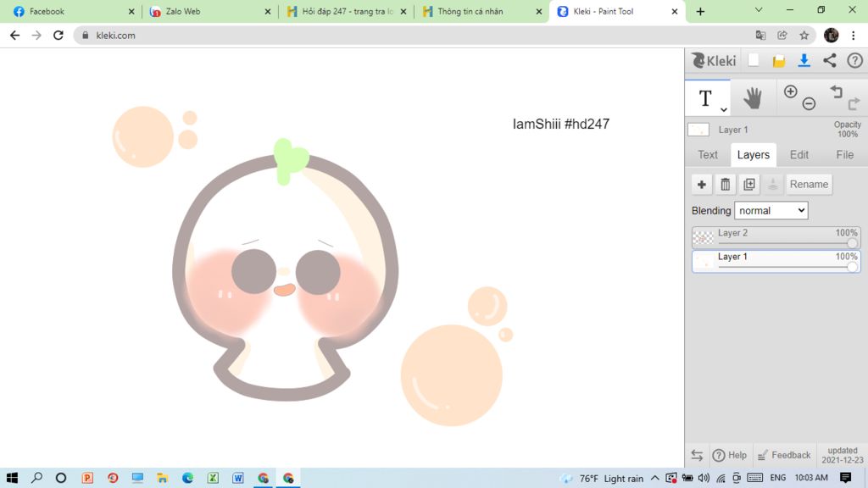Go forward in browser history
The width and height of the screenshot is (868, 488).
tap(36, 36)
